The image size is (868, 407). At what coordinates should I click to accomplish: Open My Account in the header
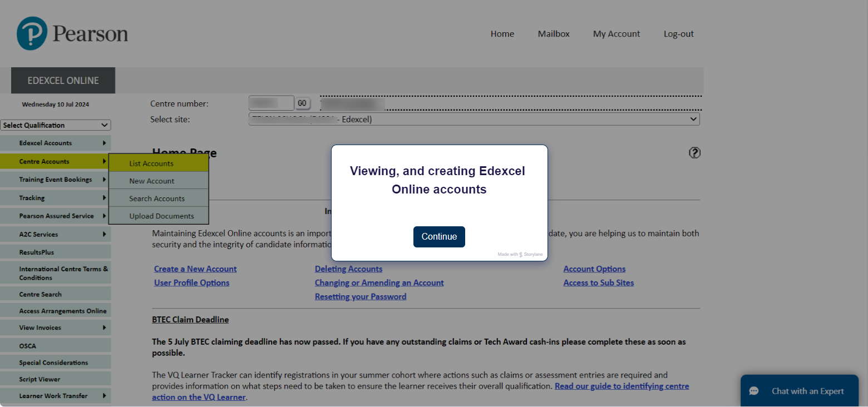pos(617,34)
